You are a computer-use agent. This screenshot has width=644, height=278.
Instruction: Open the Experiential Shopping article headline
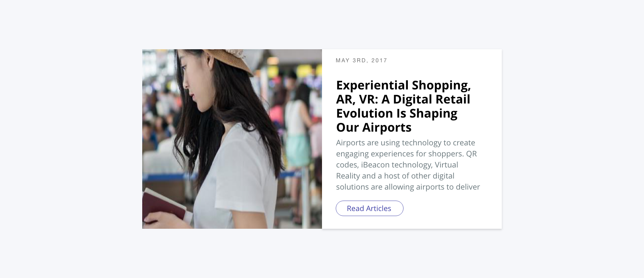404,106
